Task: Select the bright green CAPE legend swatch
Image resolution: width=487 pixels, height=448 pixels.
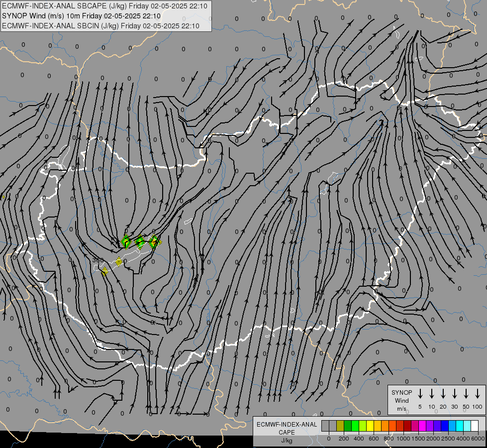Action: (355, 426)
